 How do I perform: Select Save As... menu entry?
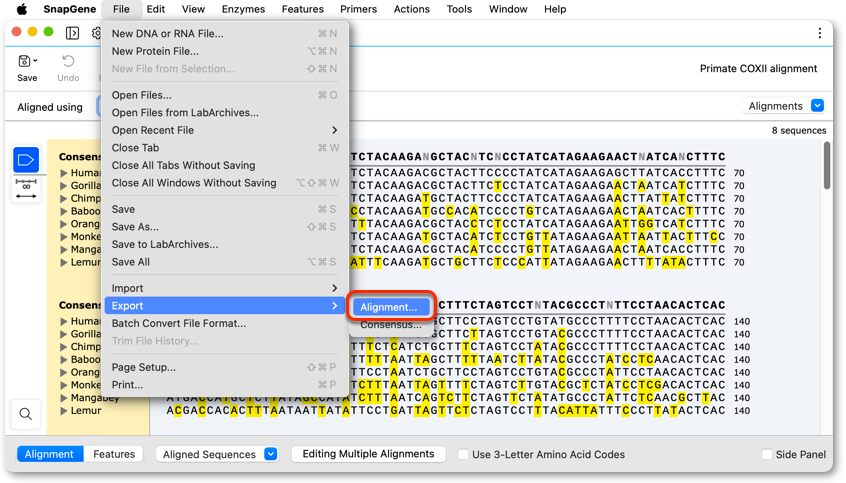(224, 227)
